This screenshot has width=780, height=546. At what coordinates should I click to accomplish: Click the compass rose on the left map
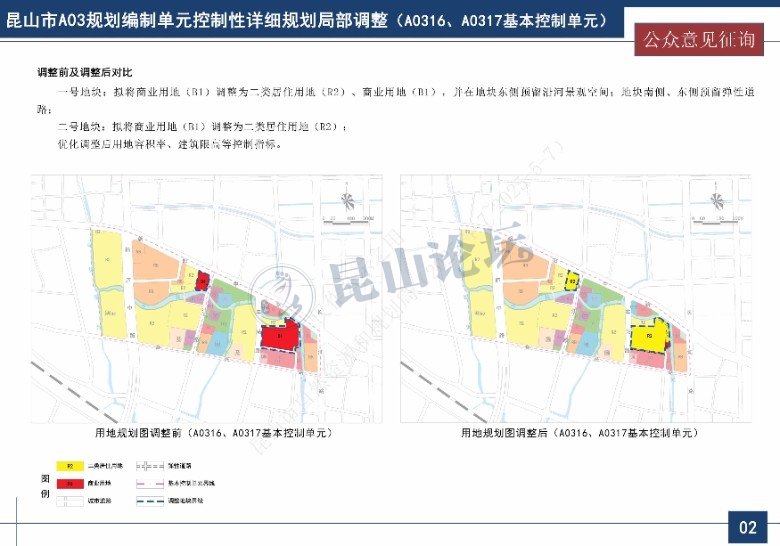(x=347, y=200)
